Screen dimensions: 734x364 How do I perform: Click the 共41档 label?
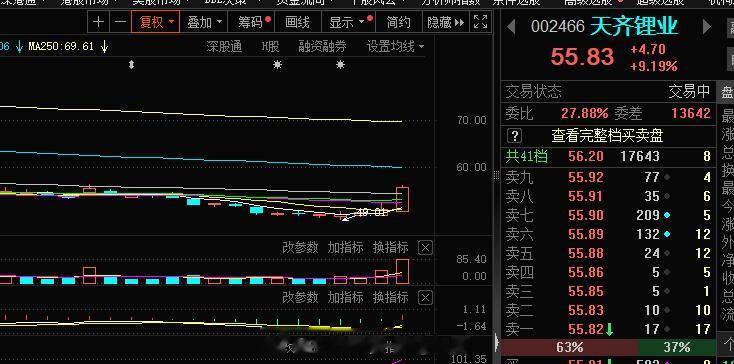[x=527, y=156]
